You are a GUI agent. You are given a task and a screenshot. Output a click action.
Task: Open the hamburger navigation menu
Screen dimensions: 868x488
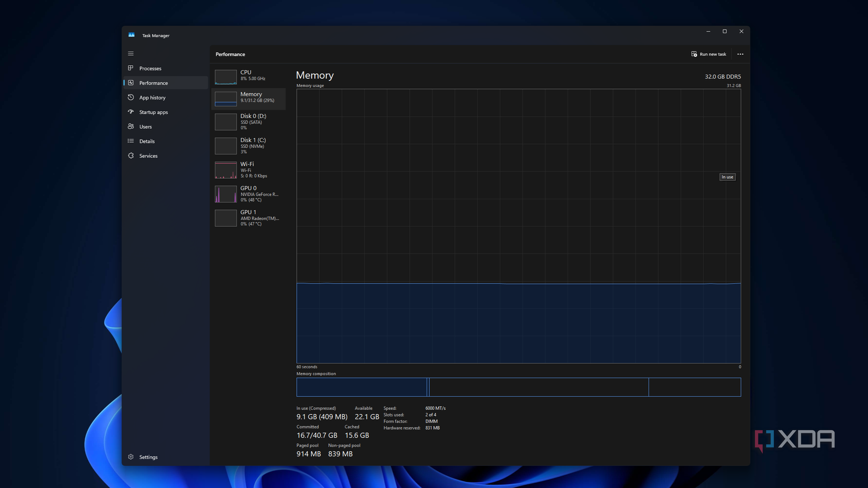pos(131,54)
